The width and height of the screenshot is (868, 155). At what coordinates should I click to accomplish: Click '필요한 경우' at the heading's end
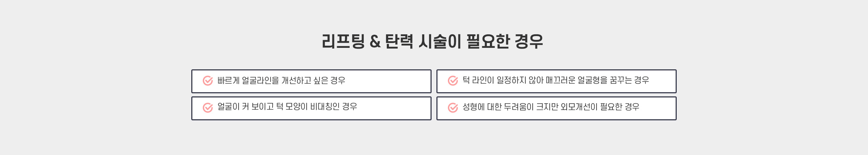504,41
